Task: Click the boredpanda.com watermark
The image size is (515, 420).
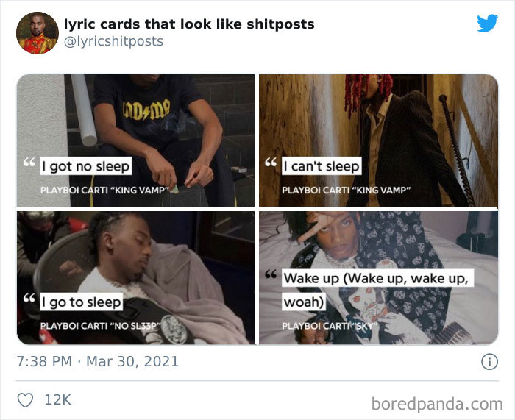Action: coord(437,404)
